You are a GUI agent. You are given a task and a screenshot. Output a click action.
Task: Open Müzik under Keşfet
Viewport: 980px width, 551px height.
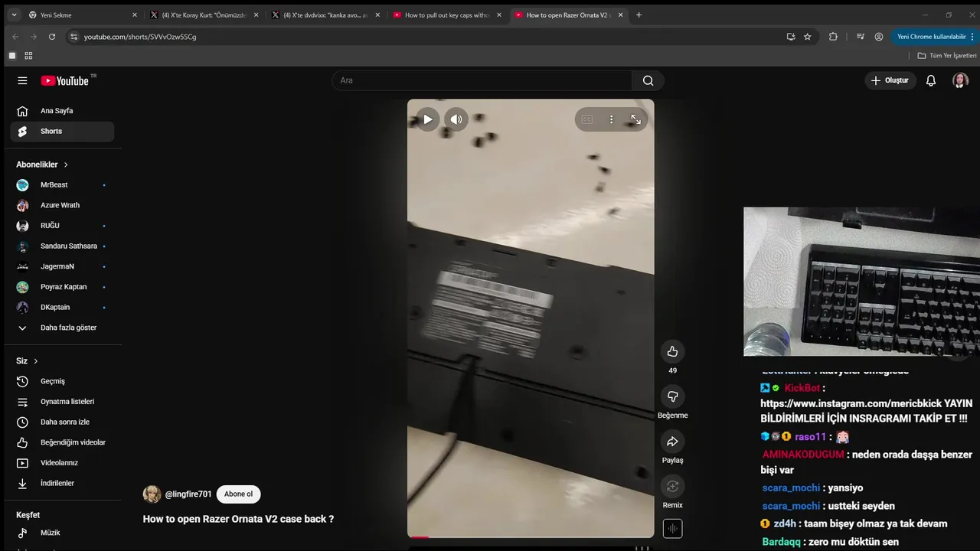tap(62, 533)
